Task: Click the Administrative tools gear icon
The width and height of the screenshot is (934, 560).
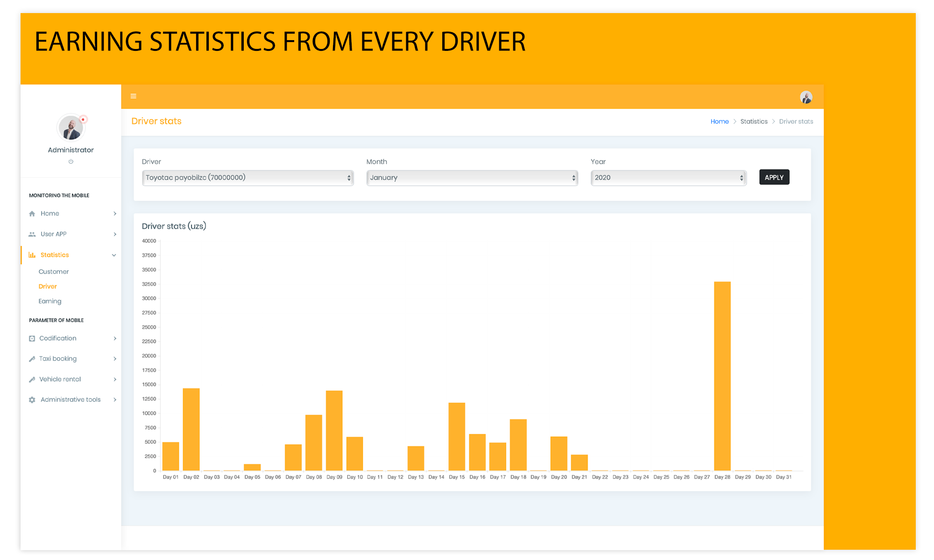Action: [32, 400]
